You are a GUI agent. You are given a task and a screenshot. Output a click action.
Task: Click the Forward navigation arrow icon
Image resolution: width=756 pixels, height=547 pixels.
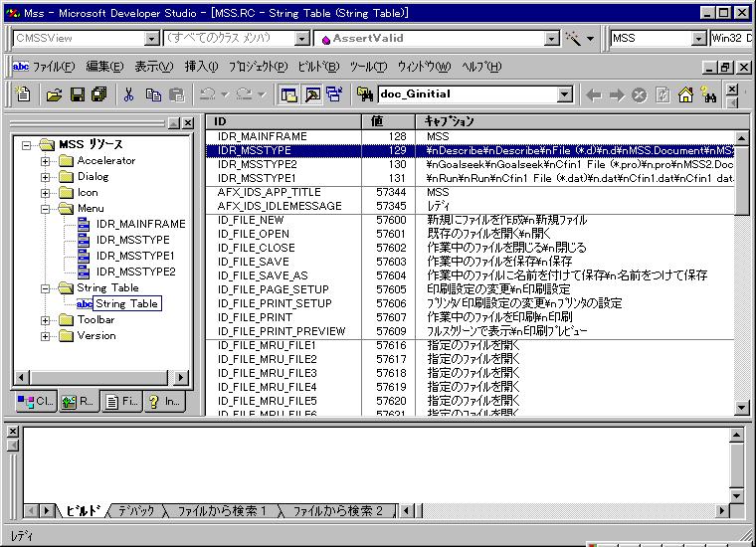click(617, 94)
